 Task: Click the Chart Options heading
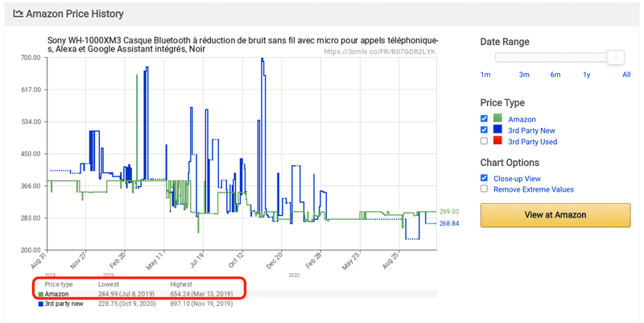[x=510, y=163]
